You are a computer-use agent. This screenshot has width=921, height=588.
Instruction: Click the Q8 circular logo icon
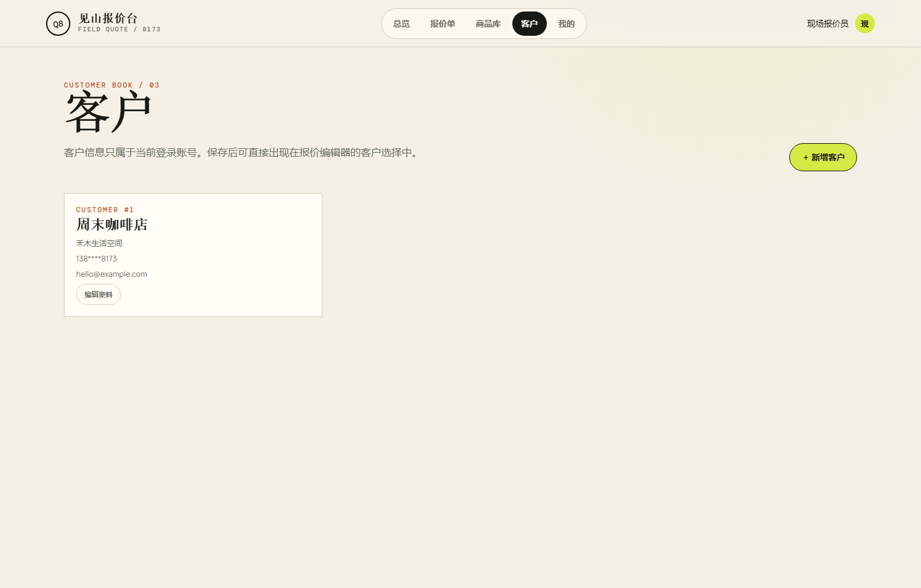[x=58, y=24]
